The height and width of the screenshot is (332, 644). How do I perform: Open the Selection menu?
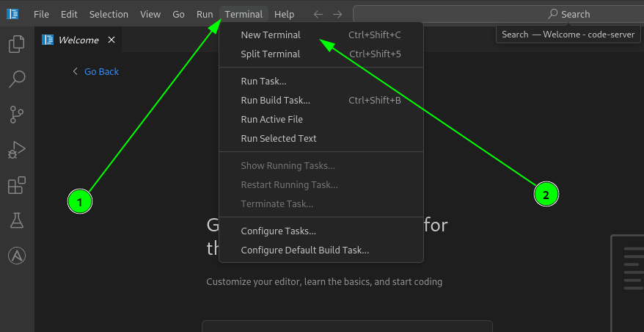109,15
